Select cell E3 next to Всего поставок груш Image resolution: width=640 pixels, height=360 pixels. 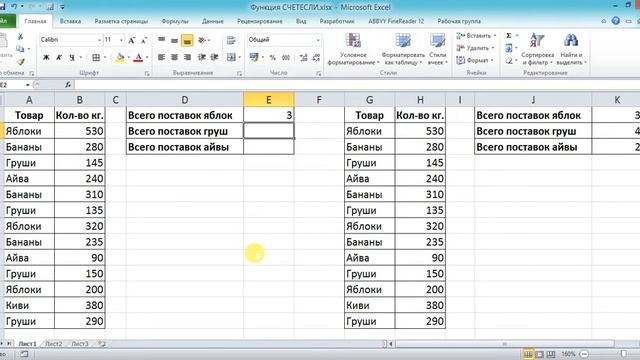(269, 131)
